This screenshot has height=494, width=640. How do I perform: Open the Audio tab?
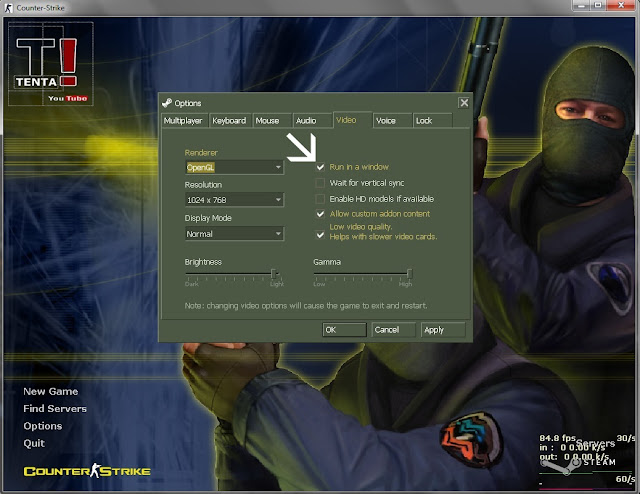click(x=312, y=120)
